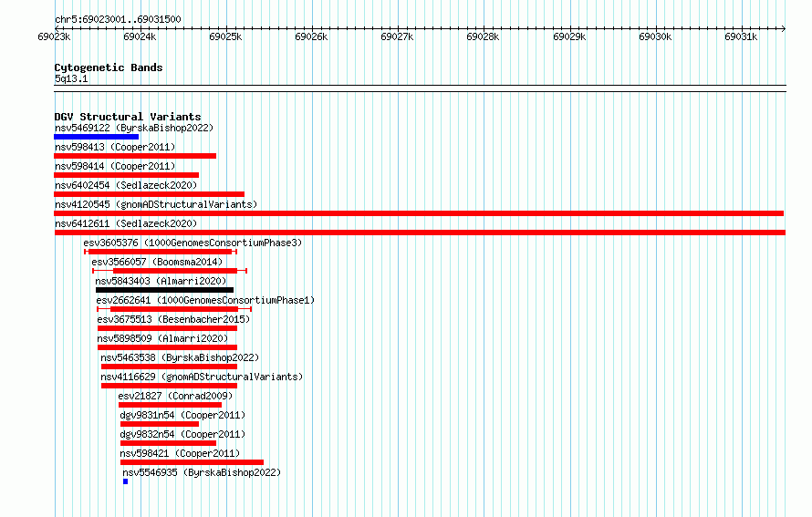This screenshot has width=812, height=517.
Task: Click the 69024k ruler label
Action: click(x=140, y=36)
